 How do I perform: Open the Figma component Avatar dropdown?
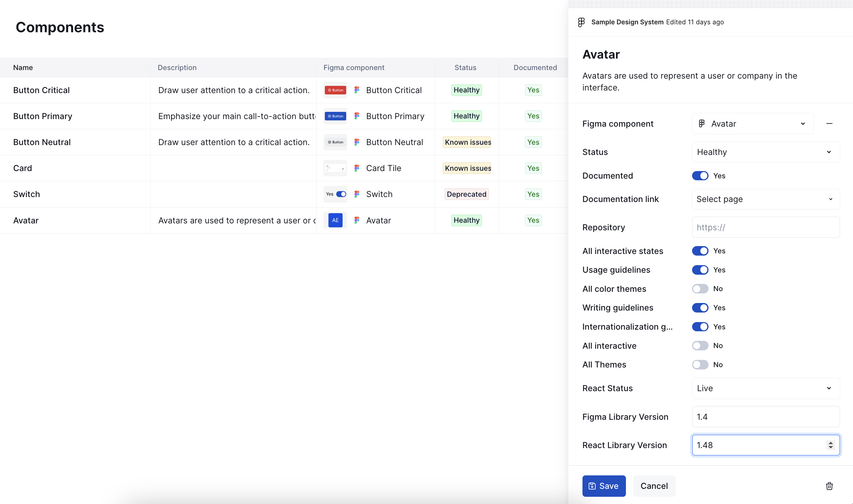pyautogui.click(x=753, y=124)
